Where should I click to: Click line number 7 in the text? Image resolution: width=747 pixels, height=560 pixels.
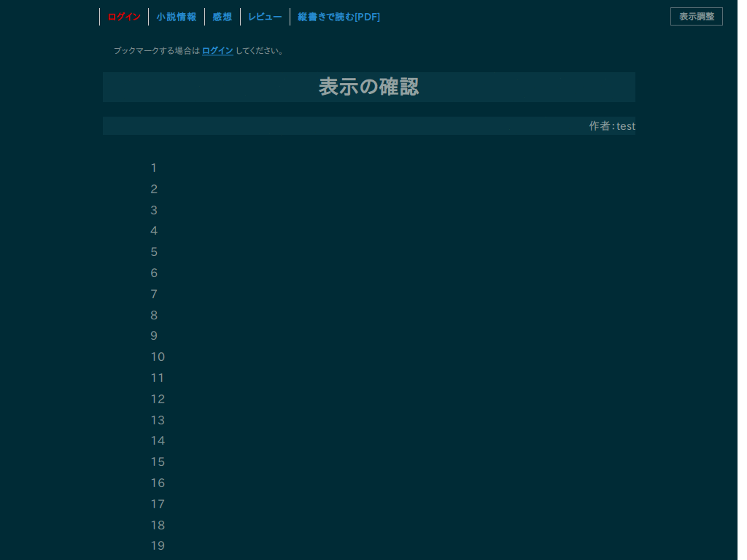point(154,294)
